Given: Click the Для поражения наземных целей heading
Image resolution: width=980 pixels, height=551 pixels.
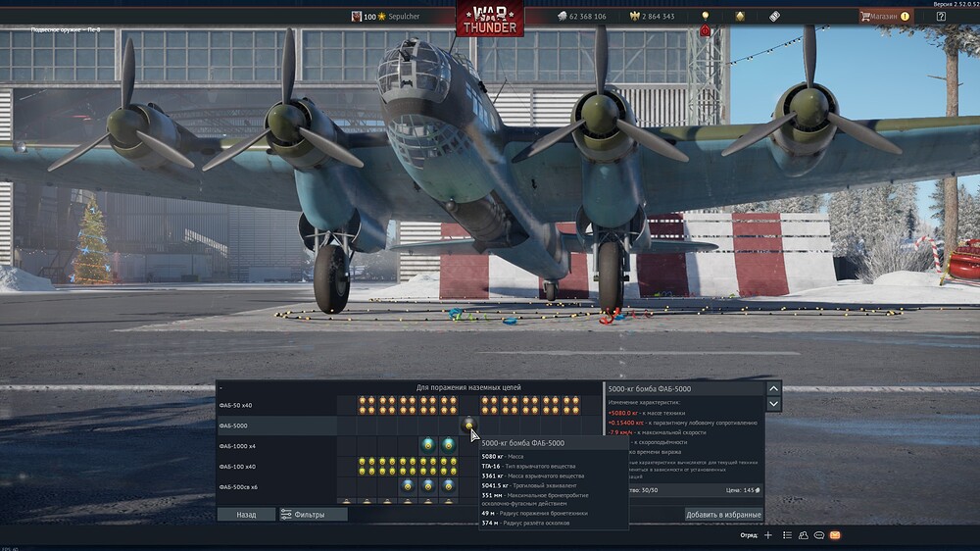Looking at the screenshot, I should [x=468, y=387].
